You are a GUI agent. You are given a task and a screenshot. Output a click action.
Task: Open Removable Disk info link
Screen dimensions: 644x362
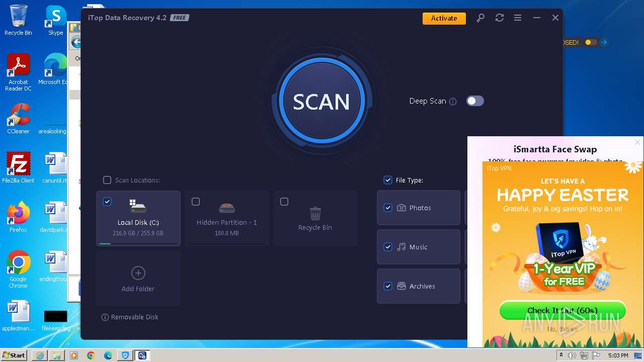(x=130, y=317)
